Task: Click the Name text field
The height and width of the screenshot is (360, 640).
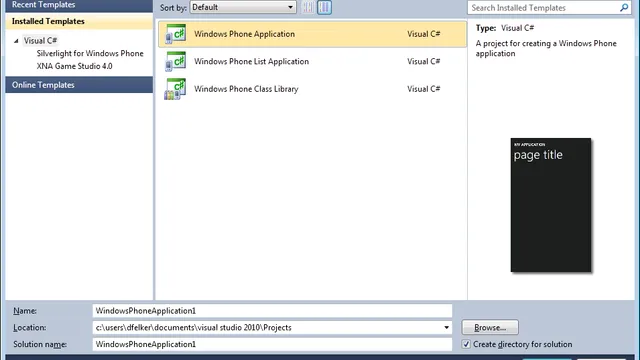Action: click(272, 311)
